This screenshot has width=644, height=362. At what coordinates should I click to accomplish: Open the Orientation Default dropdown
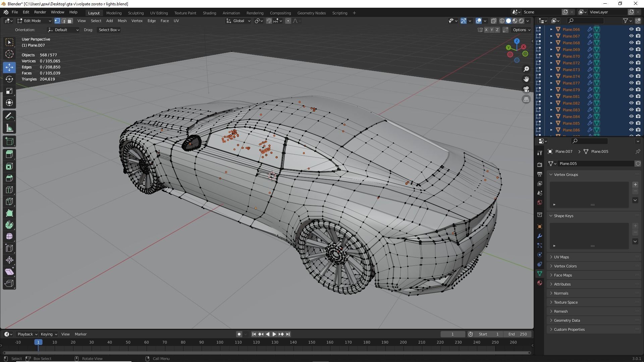[x=63, y=30]
